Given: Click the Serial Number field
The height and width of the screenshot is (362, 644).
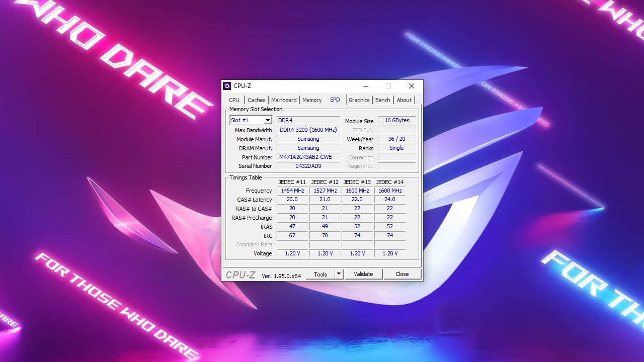Looking at the screenshot, I should point(308,166).
